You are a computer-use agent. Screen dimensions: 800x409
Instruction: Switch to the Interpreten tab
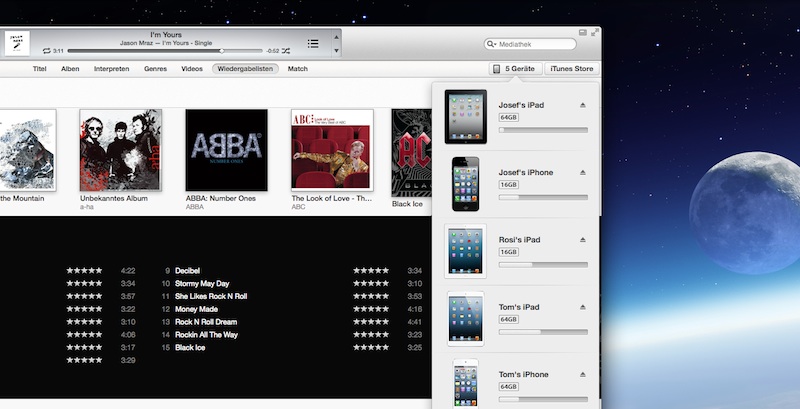coord(111,69)
